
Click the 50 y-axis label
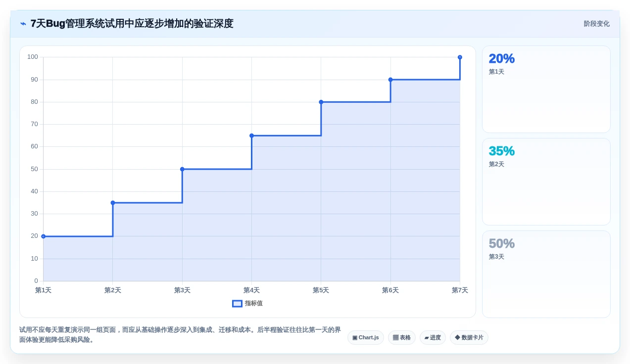tap(34, 169)
